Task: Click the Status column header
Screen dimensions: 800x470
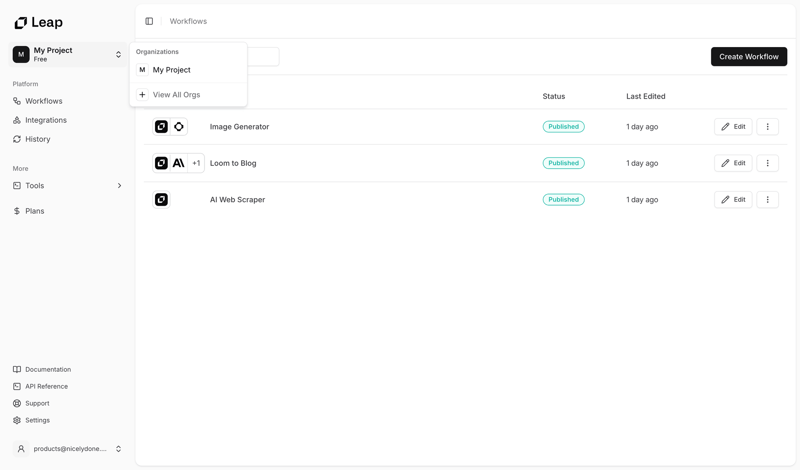Action: pyautogui.click(x=554, y=96)
